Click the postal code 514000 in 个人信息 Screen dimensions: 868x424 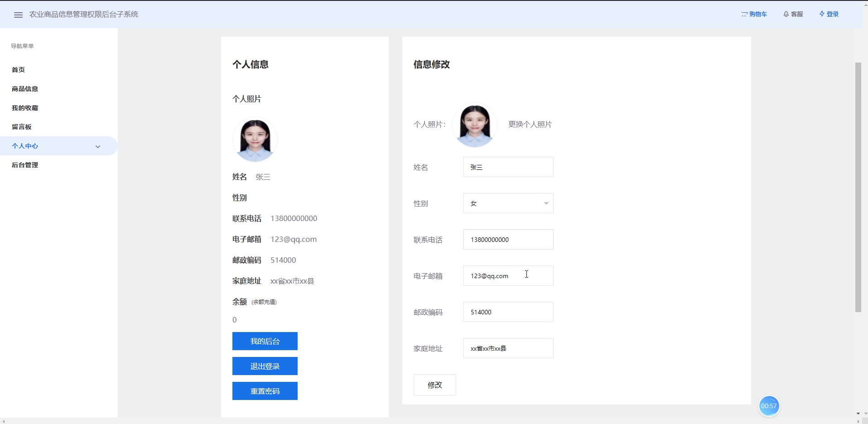[283, 260]
